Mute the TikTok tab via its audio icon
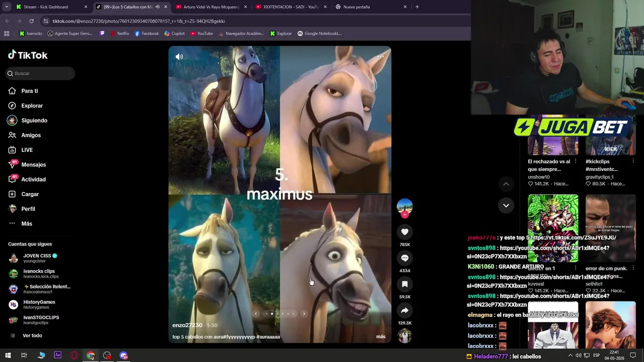644x362 pixels. [x=157, y=7]
